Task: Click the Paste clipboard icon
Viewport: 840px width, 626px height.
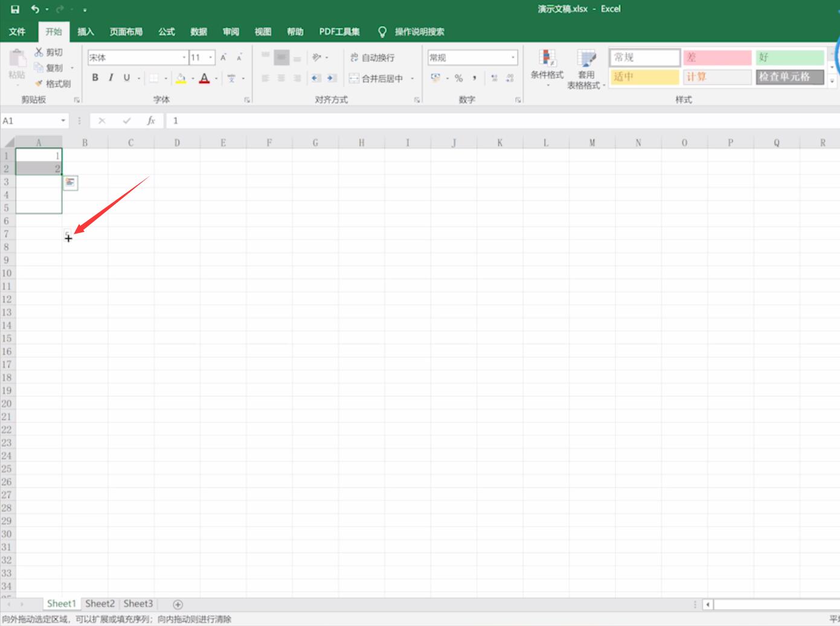Action: click(17, 59)
